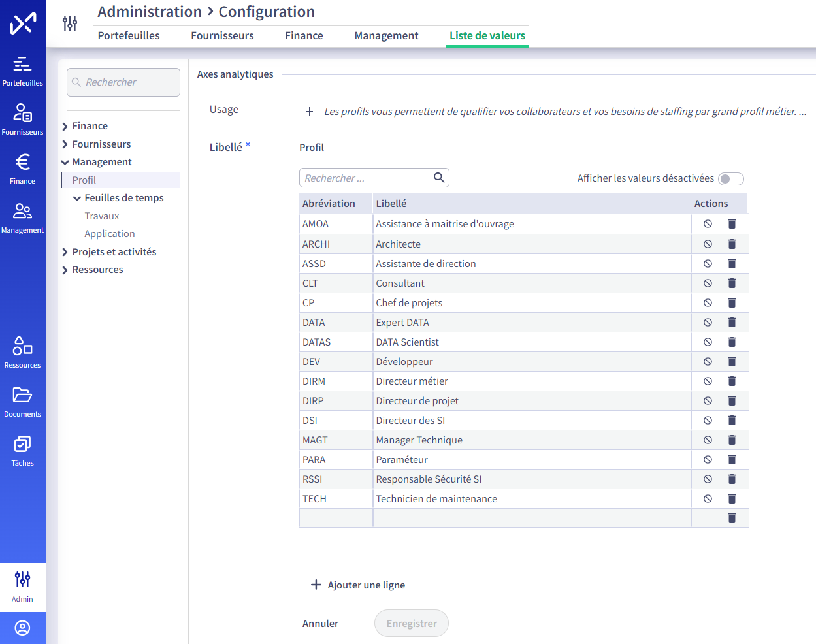The width and height of the screenshot is (816, 644).
Task: Sort by Libellé column header
Action: (x=532, y=204)
